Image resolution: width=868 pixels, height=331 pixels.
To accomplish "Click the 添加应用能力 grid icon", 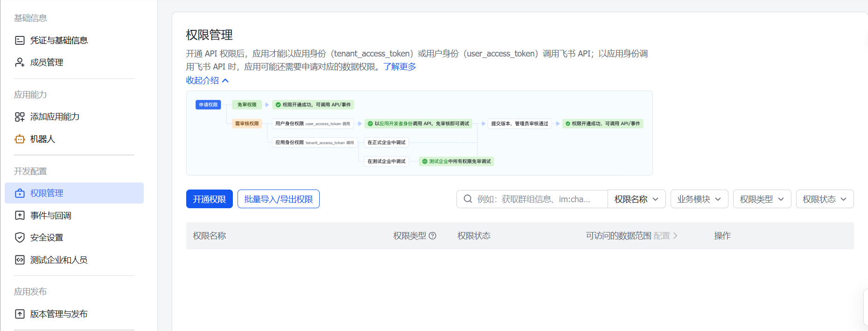I will (x=20, y=117).
